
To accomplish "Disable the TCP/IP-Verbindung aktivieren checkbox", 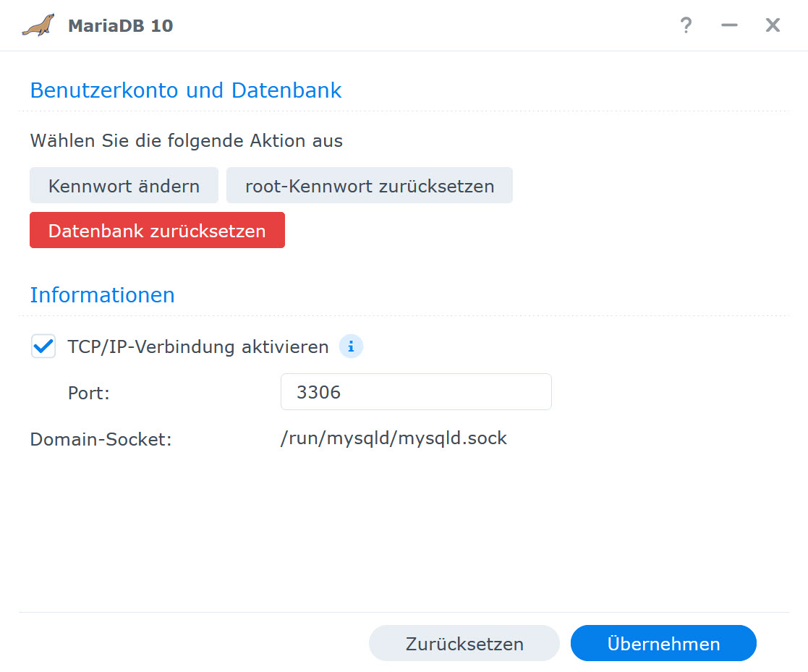I will pyautogui.click(x=43, y=346).
